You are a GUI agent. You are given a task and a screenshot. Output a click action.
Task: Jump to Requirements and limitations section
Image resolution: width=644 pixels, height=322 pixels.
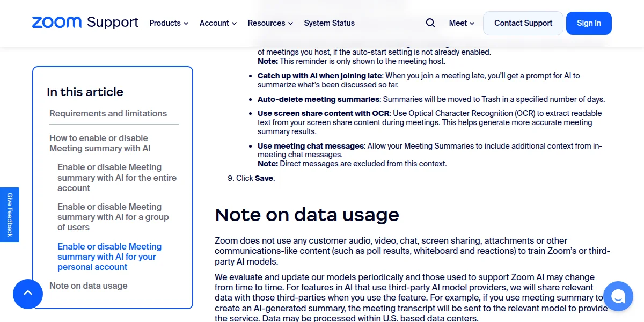click(108, 113)
